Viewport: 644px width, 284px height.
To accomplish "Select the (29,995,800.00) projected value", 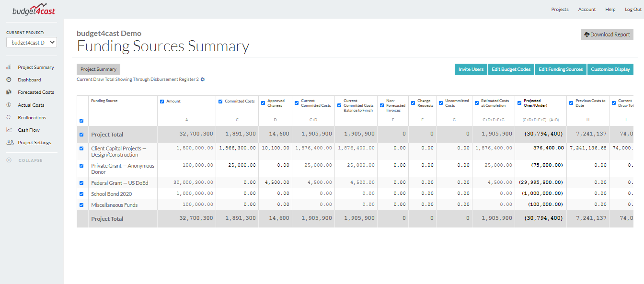I will pyautogui.click(x=541, y=182).
